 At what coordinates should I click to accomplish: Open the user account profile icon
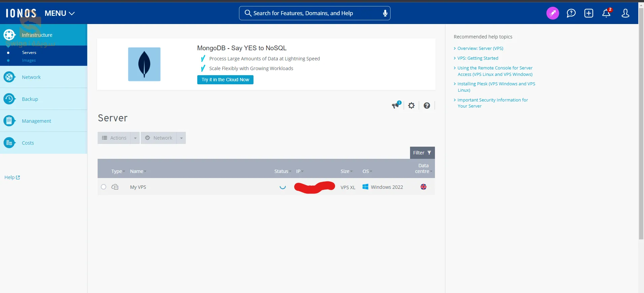tap(625, 13)
